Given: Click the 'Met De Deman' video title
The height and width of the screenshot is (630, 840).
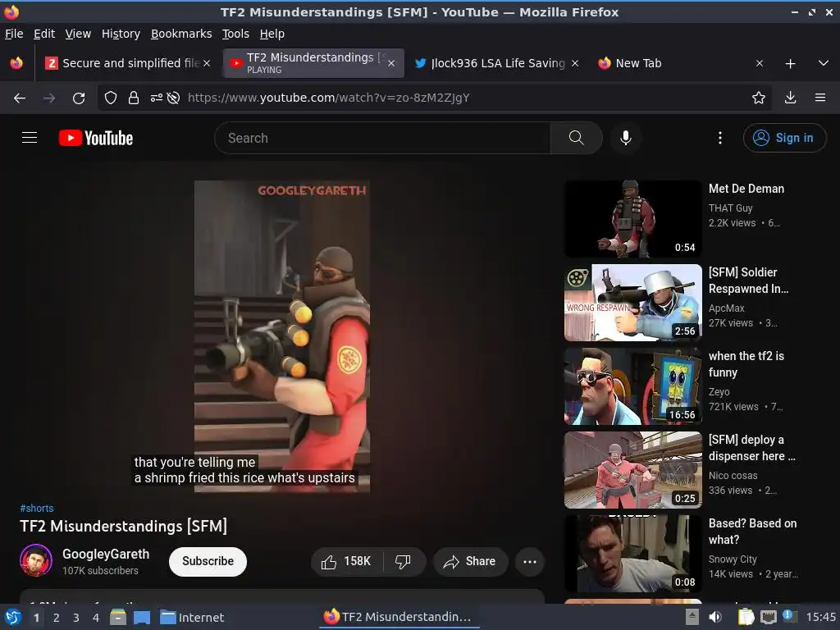Looking at the screenshot, I should click(746, 189).
